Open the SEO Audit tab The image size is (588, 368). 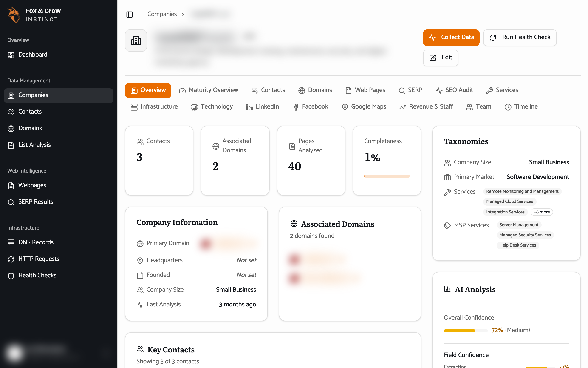point(454,90)
